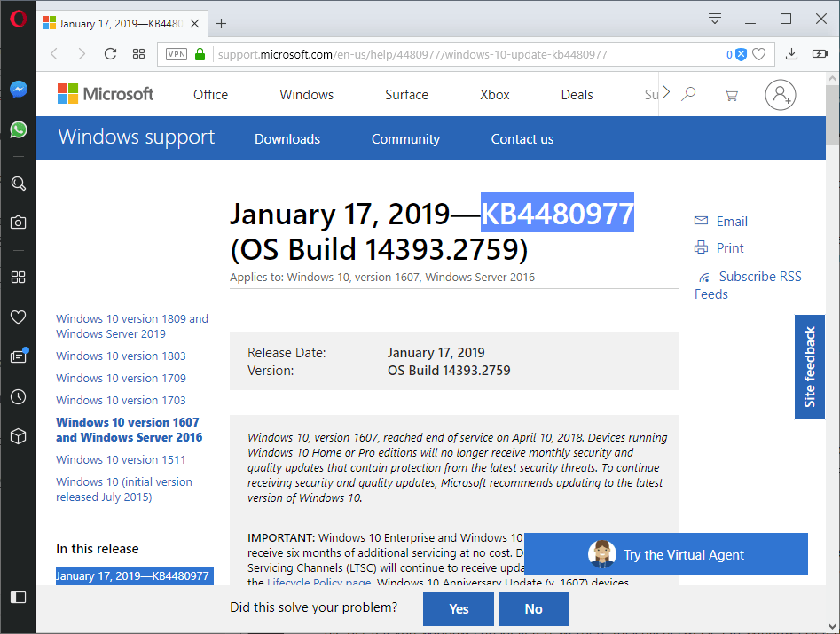Open the Deals menu item
The height and width of the screenshot is (634, 840).
point(577,95)
